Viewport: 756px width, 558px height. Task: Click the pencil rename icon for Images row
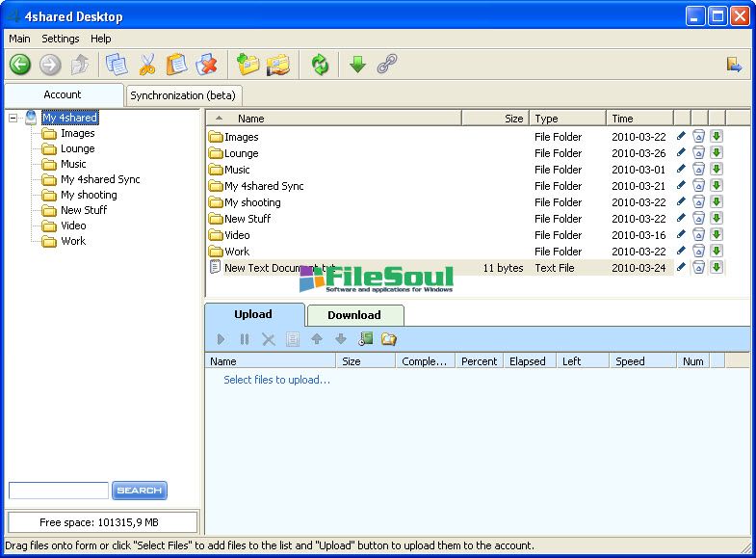point(682,136)
